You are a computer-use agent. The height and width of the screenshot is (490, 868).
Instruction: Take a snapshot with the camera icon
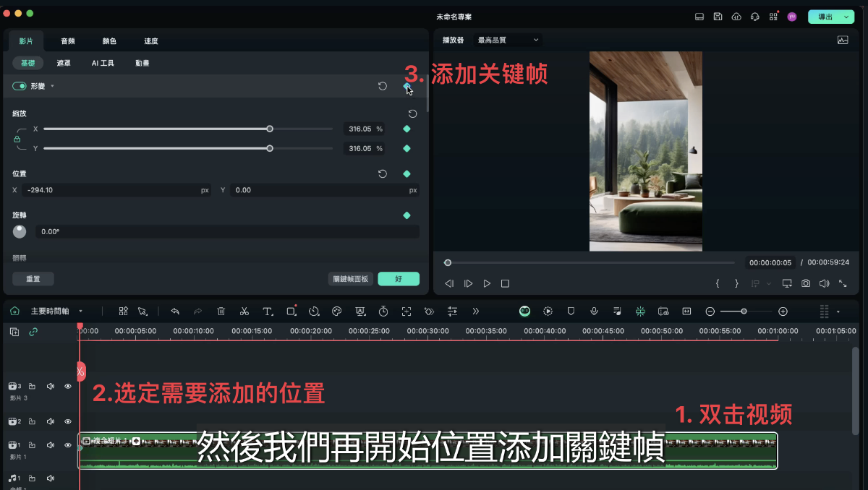tap(806, 283)
